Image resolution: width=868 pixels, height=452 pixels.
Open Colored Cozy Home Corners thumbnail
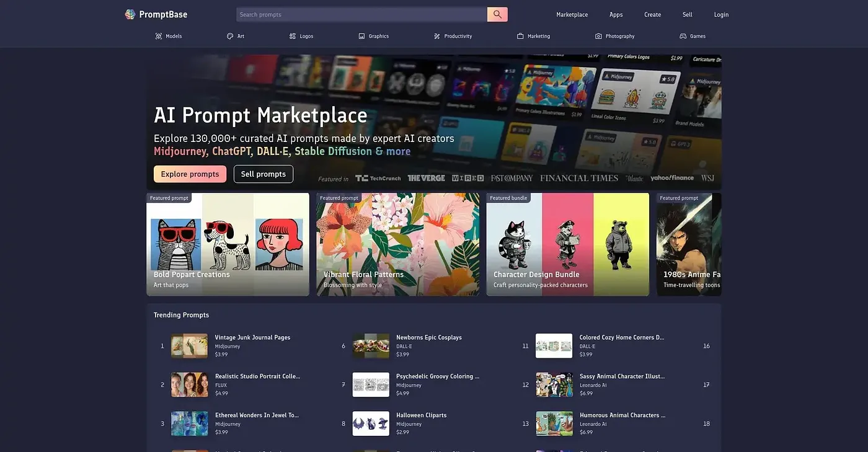click(x=554, y=346)
